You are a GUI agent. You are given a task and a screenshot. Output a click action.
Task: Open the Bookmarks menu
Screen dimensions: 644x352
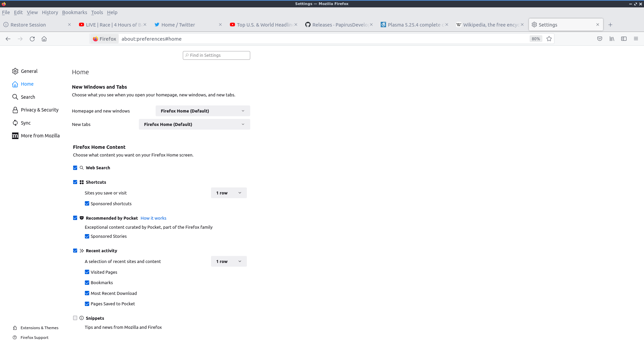click(x=74, y=12)
